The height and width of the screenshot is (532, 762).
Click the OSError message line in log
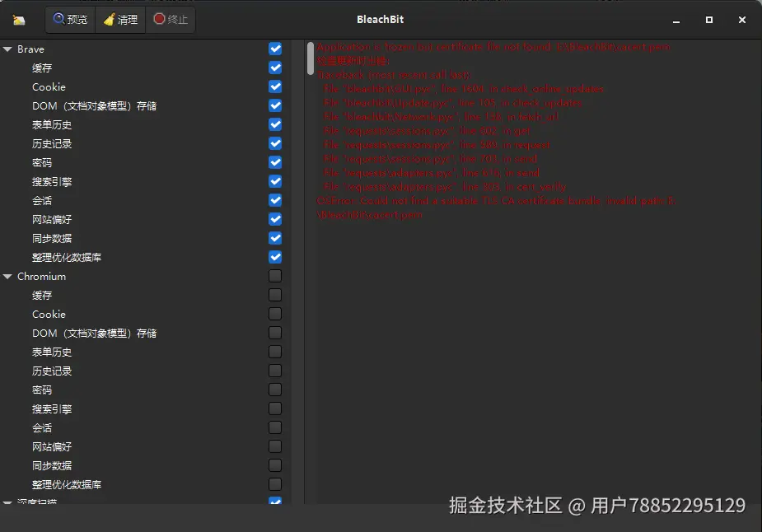(x=496, y=208)
